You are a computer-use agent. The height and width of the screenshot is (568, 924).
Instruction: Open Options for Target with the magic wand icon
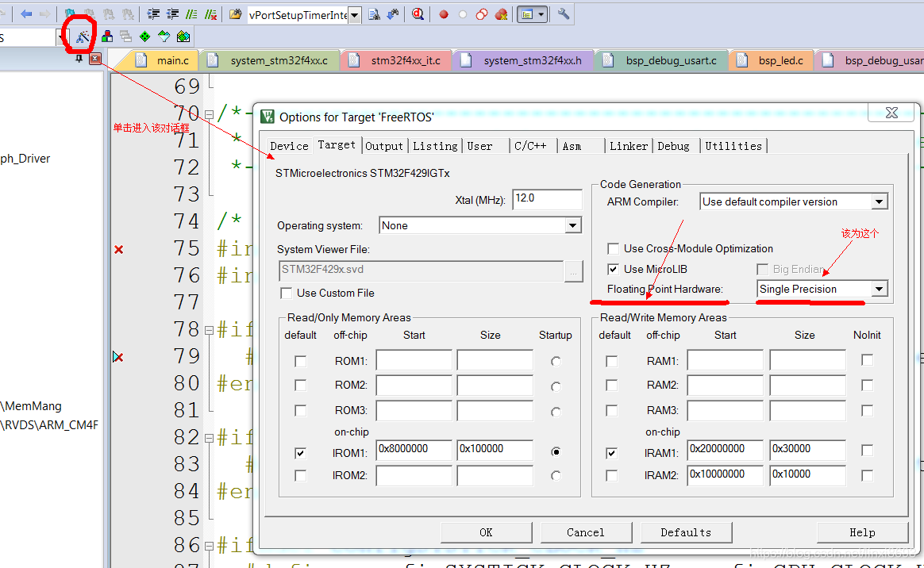(x=82, y=36)
